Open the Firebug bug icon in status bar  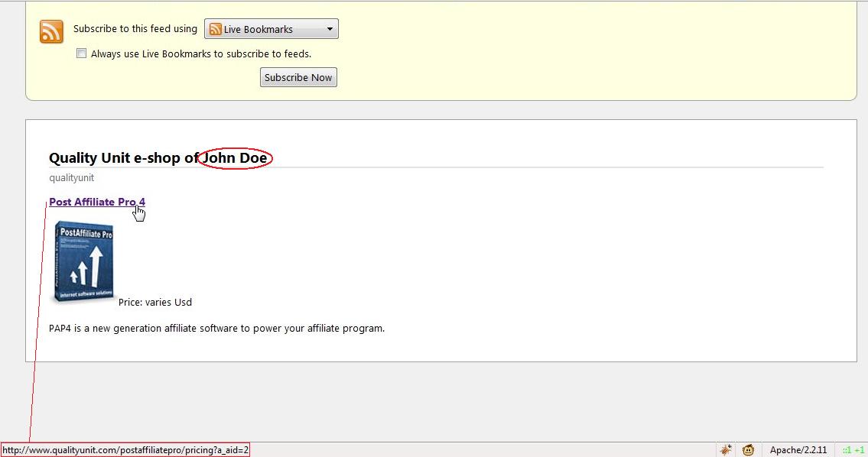pyautogui.click(x=726, y=450)
